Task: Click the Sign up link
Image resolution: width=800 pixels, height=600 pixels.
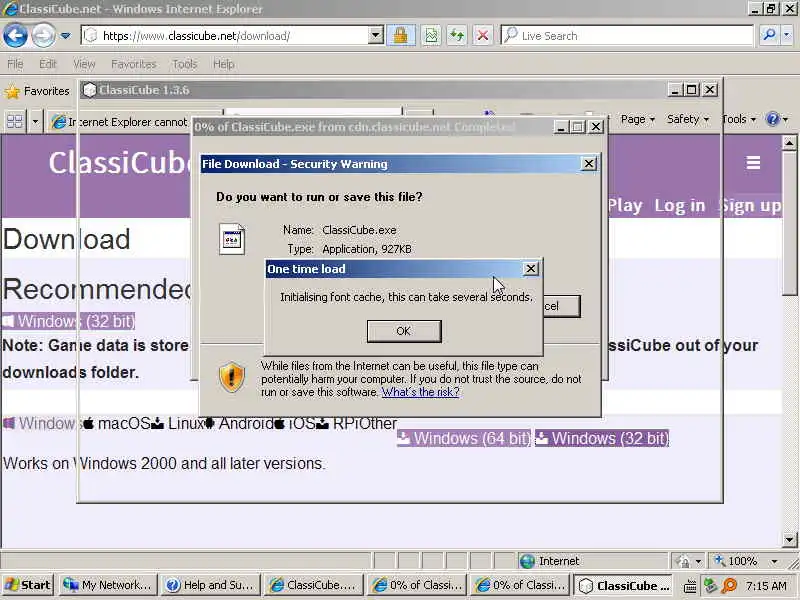Action: click(749, 206)
